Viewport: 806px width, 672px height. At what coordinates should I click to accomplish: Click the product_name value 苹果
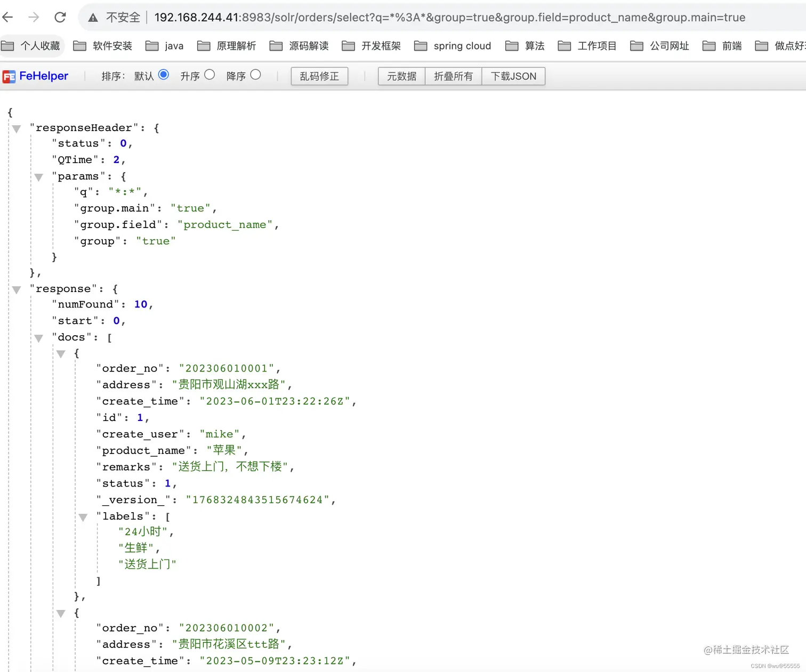(224, 450)
